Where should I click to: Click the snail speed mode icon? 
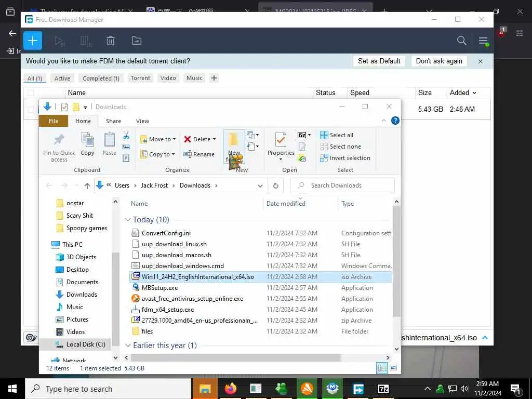coord(31,338)
